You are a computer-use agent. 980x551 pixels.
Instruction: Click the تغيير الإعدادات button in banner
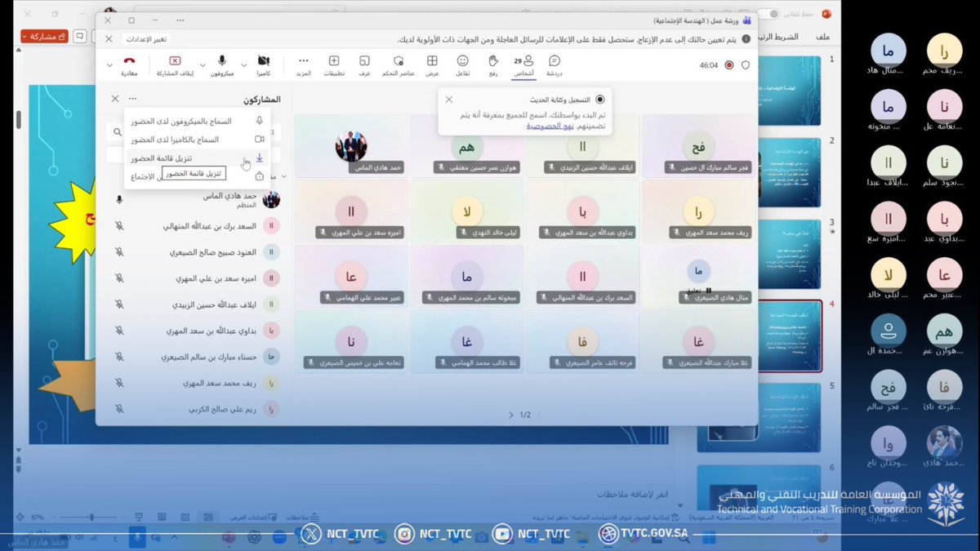[x=146, y=39]
